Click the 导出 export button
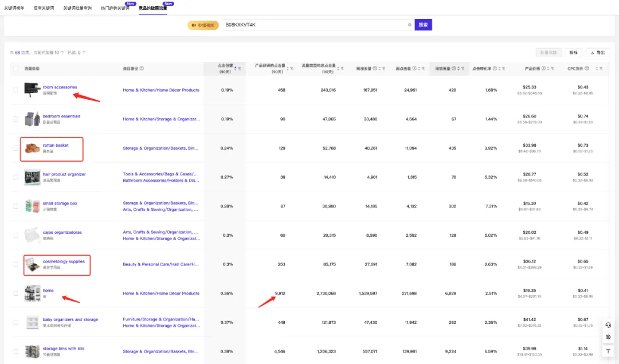619x364 pixels. pyautogui.click(x=598, y=53)
